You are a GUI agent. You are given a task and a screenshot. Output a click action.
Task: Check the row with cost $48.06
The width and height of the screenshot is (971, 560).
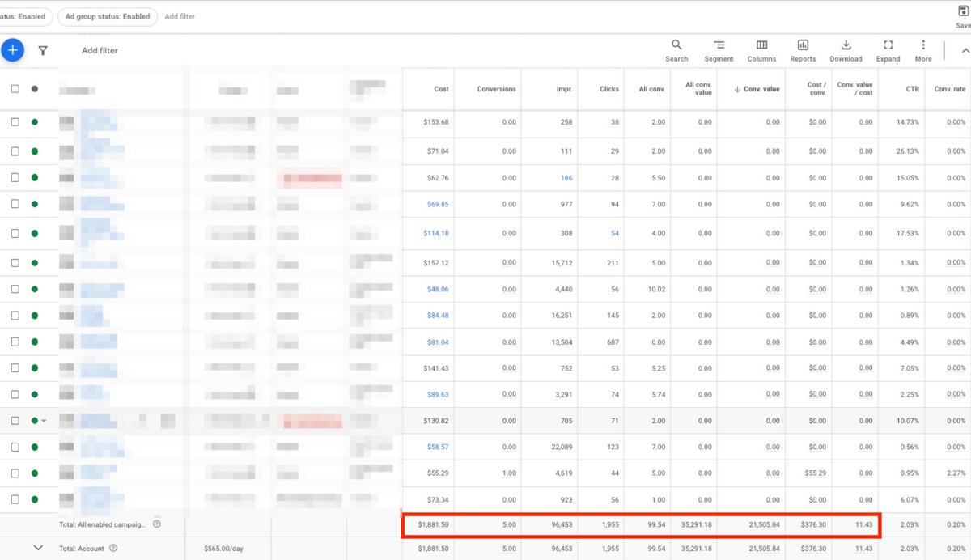tap(15, 289)
